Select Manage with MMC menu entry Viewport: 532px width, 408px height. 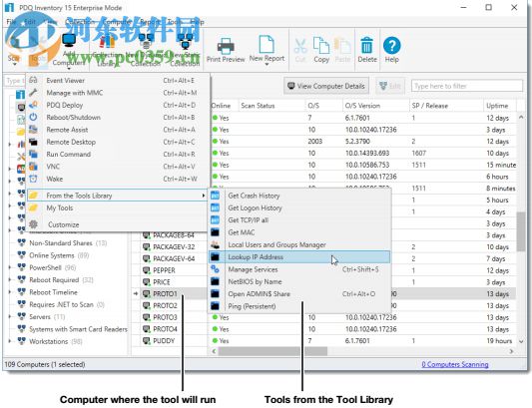click(118, 93)
